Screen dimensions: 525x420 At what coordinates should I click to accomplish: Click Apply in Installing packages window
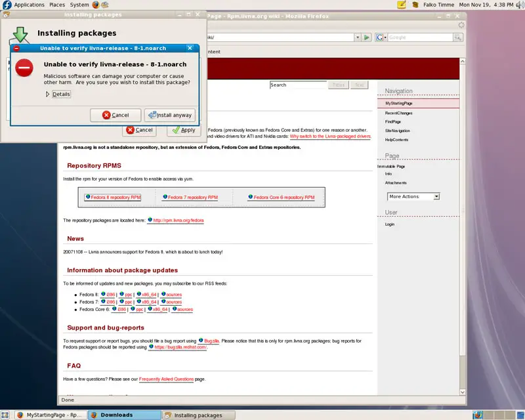click(x=184, y=130)
